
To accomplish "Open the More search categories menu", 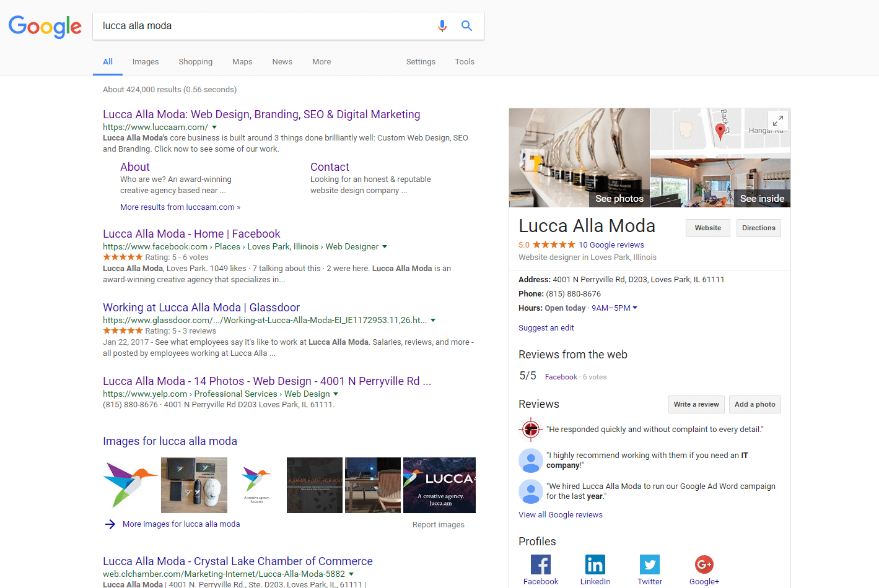I will point(321,61).
